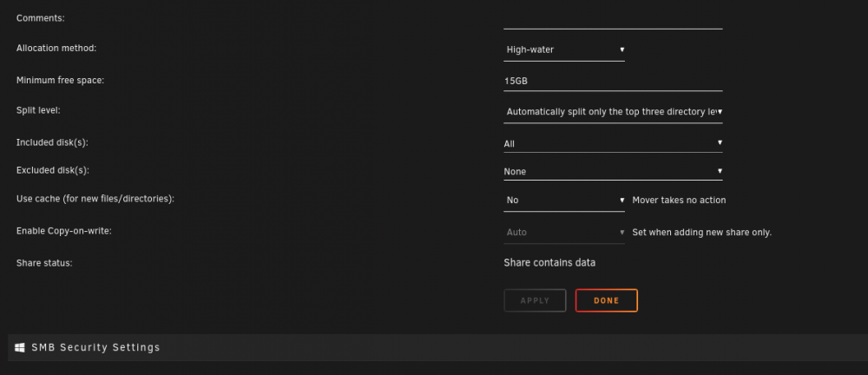The image size is (868, 375).
Task: Click the 'Share contains data' text
Action: (549, 262)
